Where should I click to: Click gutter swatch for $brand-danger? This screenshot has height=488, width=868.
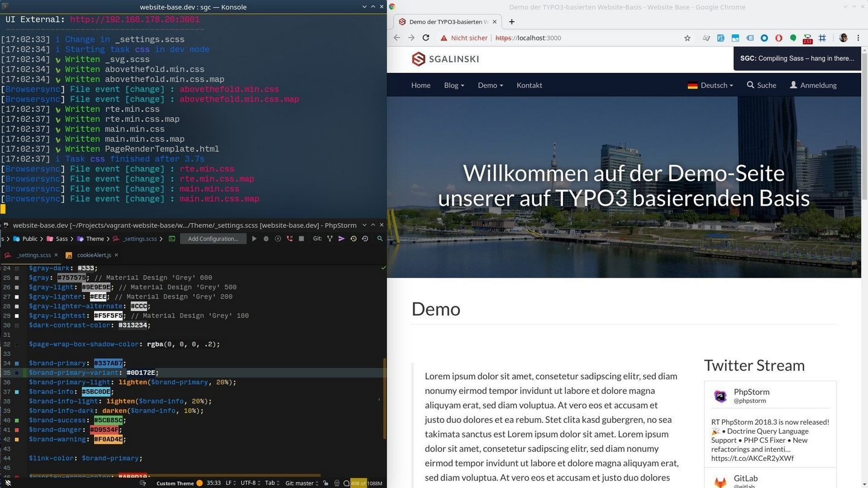coord(17,430)
